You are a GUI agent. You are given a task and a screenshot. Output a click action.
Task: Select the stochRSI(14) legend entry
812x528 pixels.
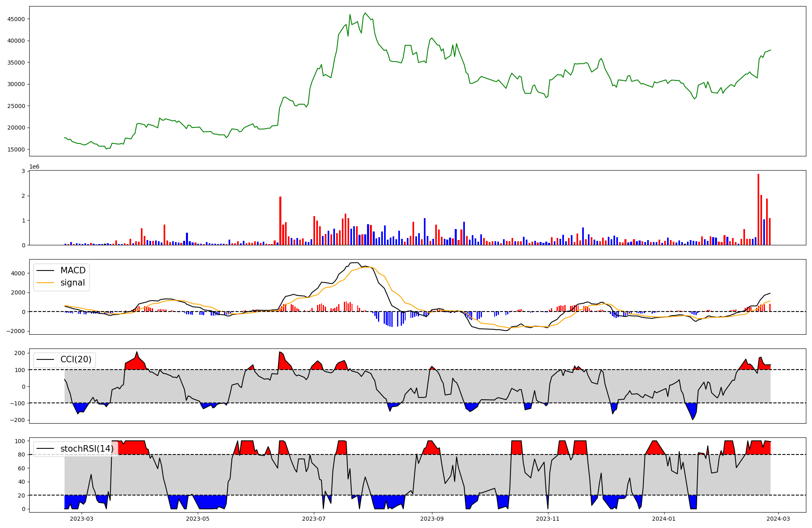87,449
